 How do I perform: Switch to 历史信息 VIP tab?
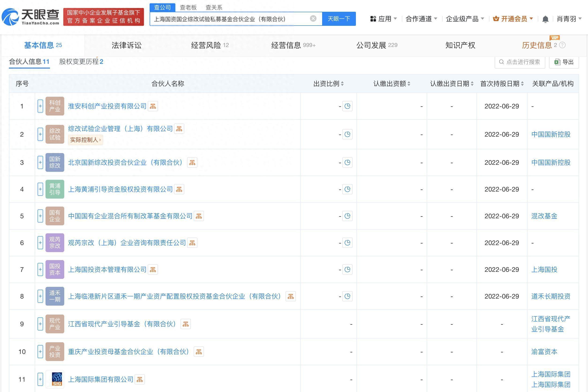537,45
